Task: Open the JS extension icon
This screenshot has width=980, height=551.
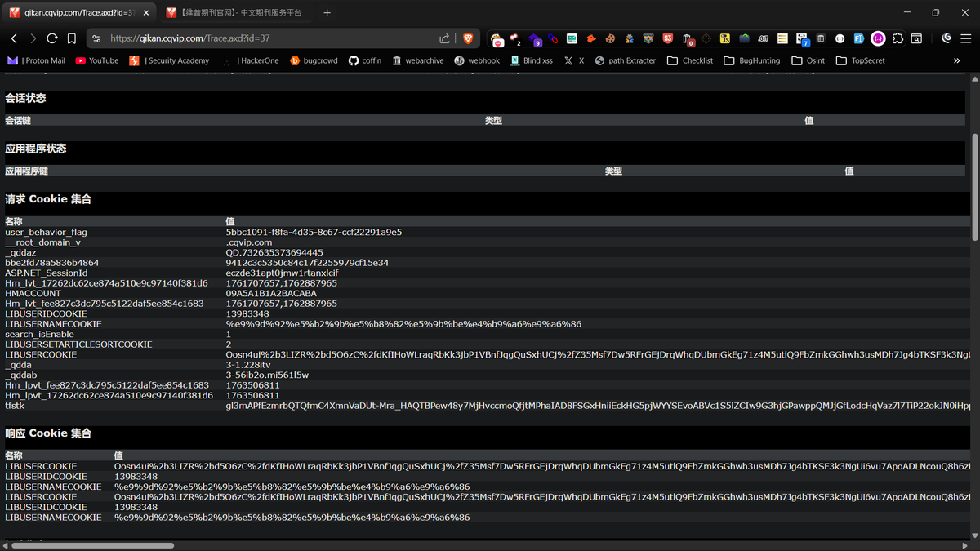Action: click(724, 38)
